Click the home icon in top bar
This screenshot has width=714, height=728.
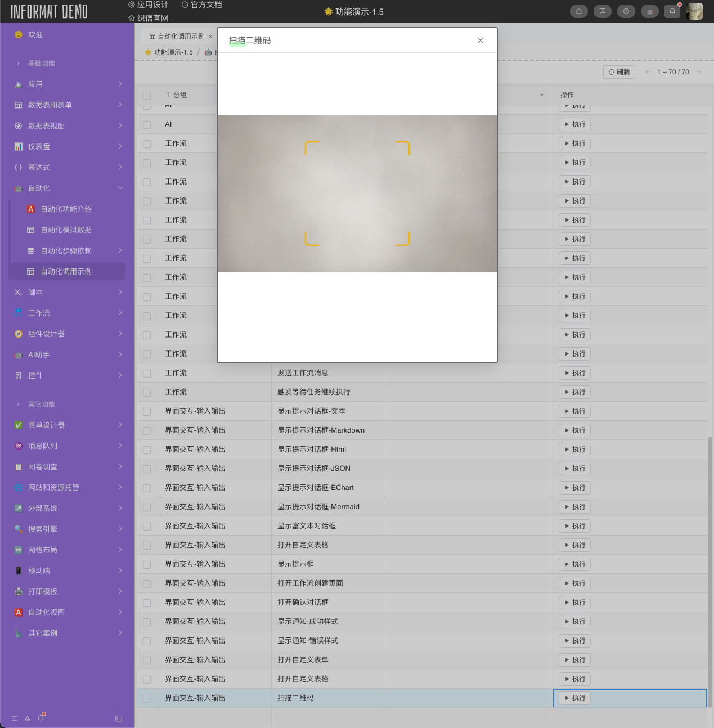pos(578,11)
